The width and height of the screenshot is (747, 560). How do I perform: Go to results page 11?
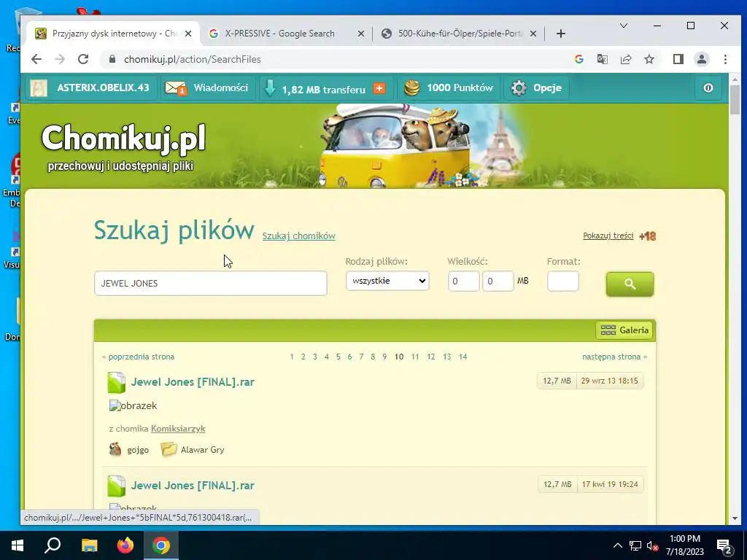(x=415, y=357)
